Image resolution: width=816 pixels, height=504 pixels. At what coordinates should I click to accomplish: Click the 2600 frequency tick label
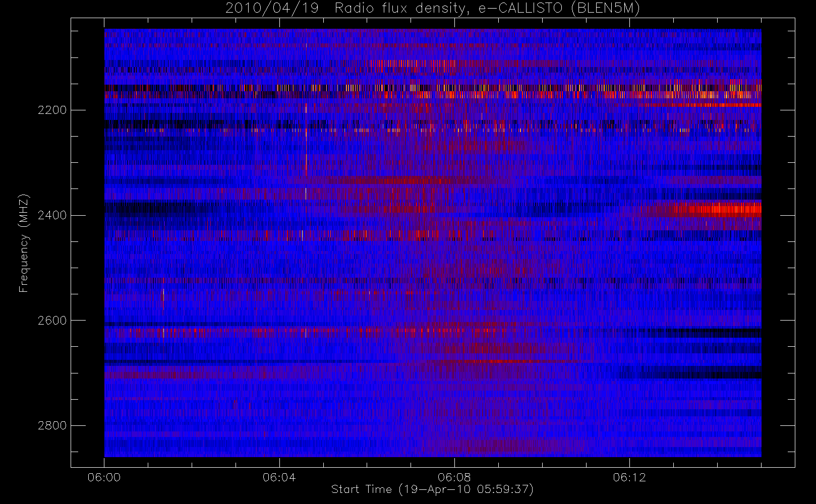pos(52,321)
